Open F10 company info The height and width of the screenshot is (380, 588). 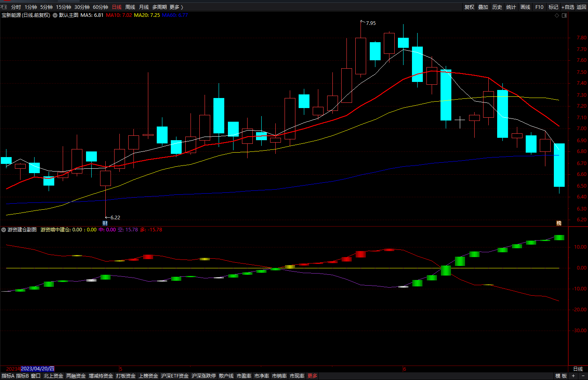[x=539, y=7]
